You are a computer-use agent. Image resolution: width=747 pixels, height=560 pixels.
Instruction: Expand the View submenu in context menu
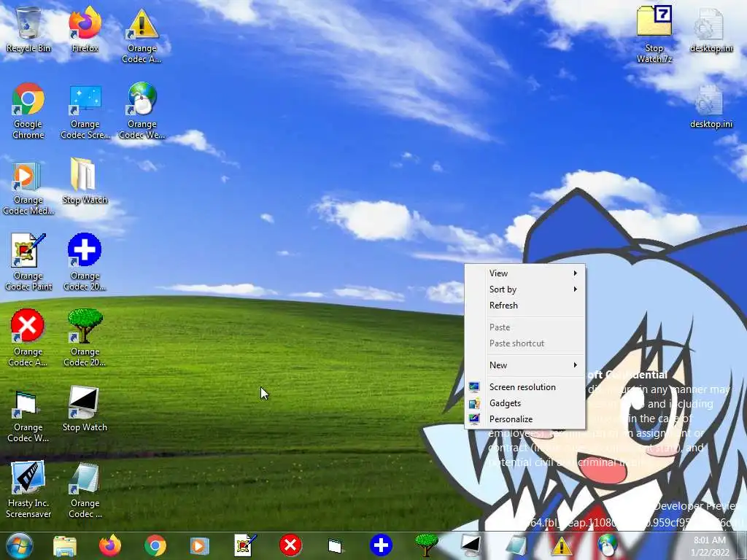point(525,273)
